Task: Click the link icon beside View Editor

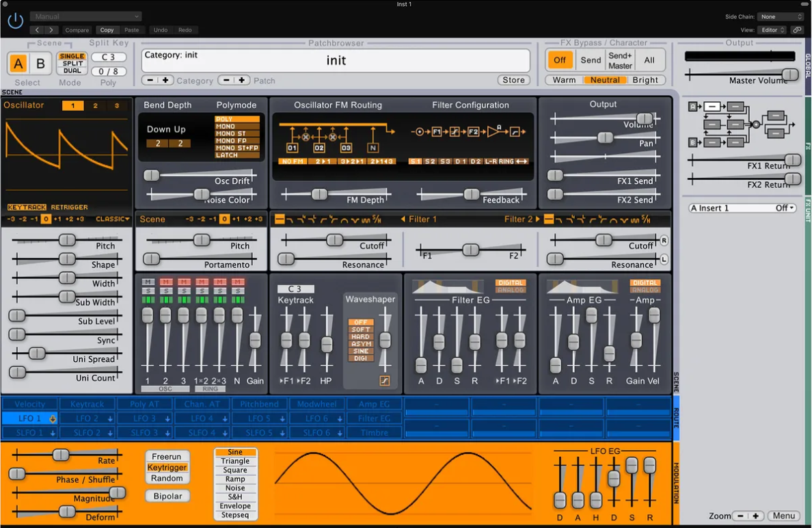Action: pyautogui.click(x=797, y=30)
